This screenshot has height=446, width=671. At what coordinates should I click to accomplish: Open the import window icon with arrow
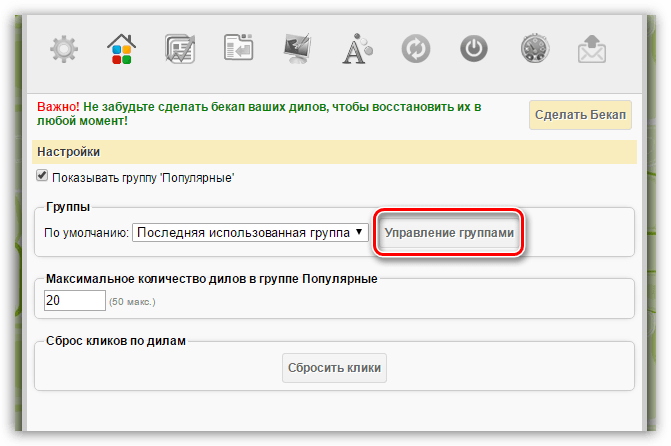239,48
